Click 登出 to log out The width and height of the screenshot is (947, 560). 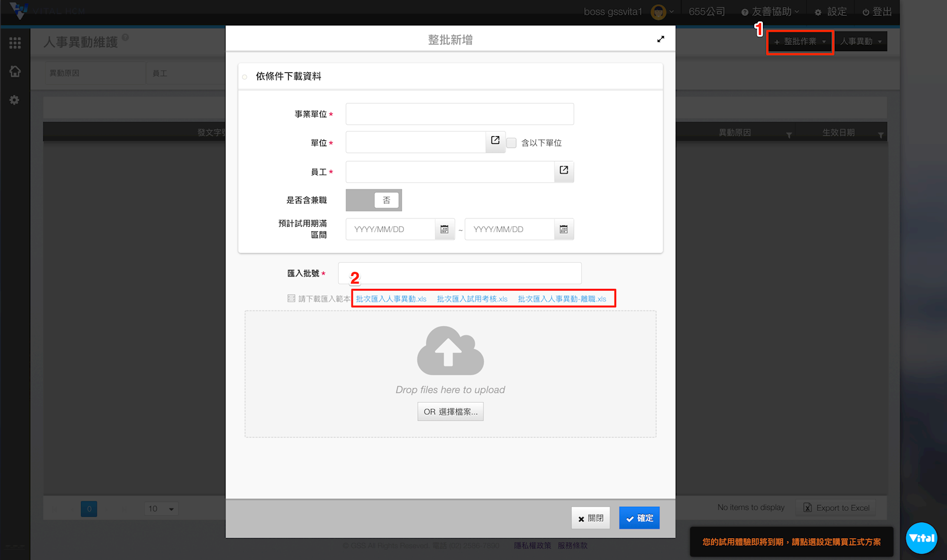pyautogui.click(x=877, y=12)
